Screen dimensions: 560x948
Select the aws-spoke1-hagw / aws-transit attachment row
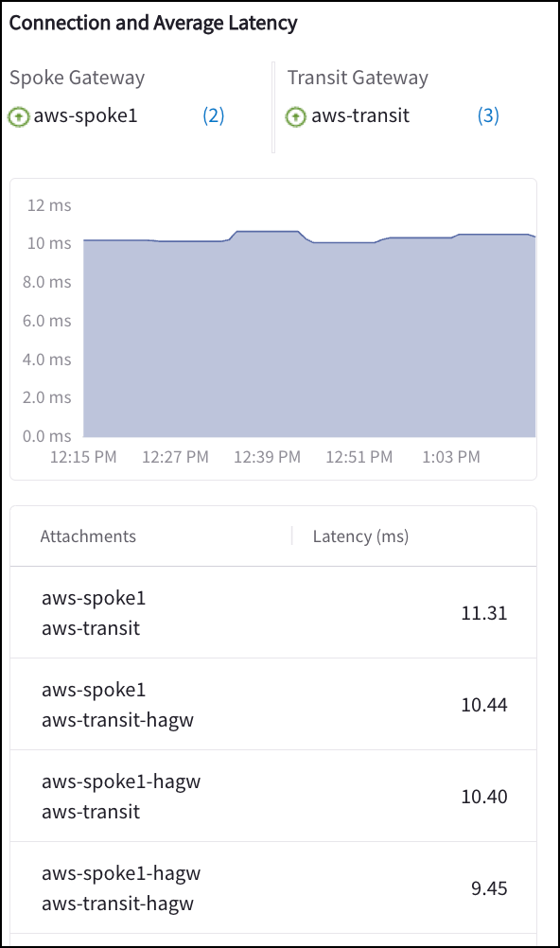[273, 797]
